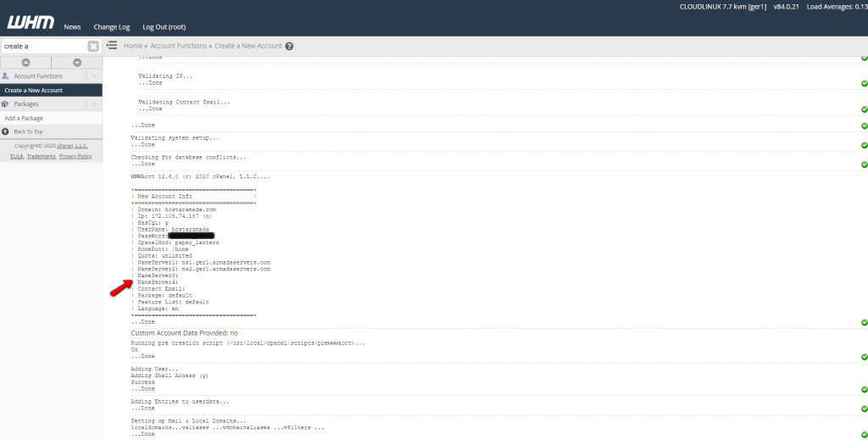Toggle the sidebar hamburger menu icon
This screenshot has height=440, width=868.
pos(112,46)
